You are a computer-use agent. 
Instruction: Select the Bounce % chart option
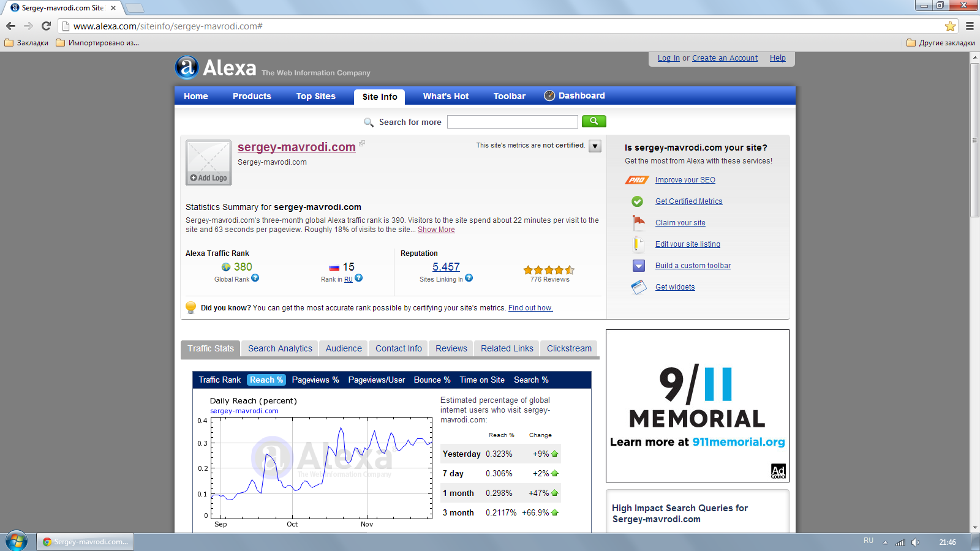[432, 380]
